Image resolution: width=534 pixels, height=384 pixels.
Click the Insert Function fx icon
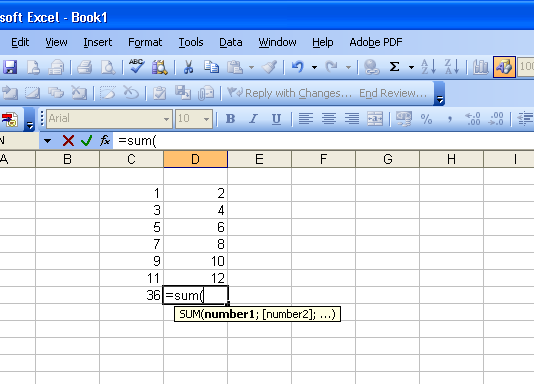105,140
